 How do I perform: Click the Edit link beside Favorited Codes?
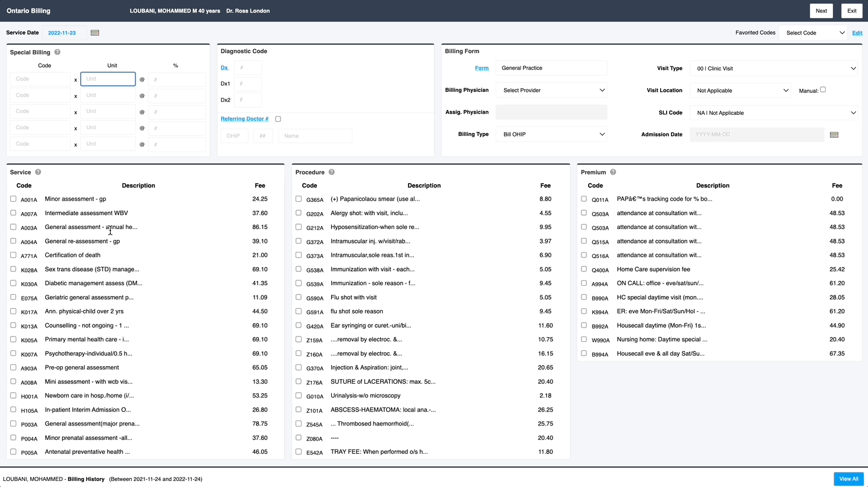pos(857,33)
